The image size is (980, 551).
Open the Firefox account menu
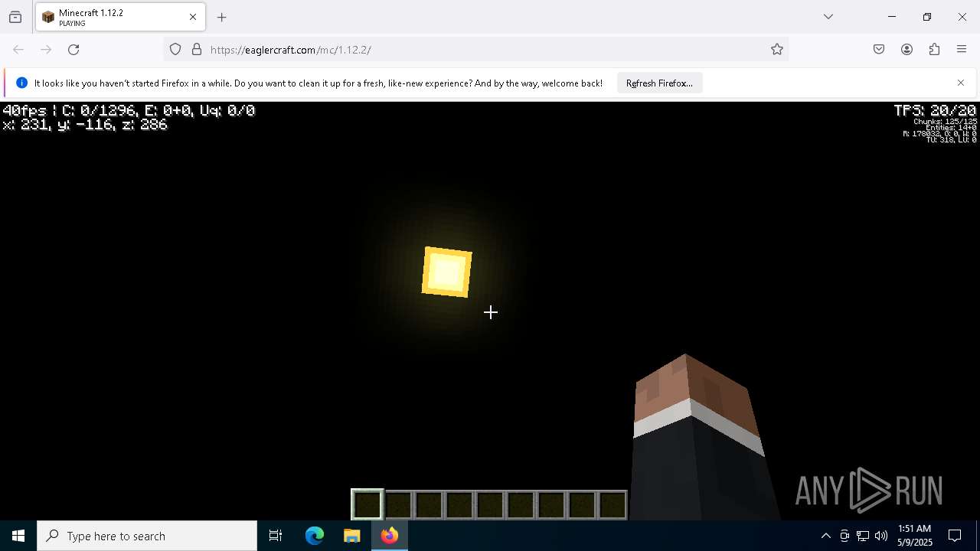[906, 50]
